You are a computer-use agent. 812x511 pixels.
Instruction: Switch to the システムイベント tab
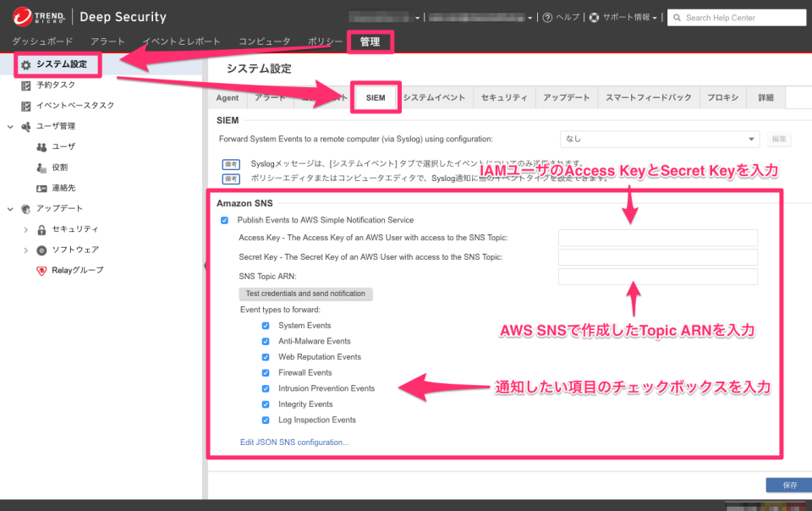coord(432,97)
